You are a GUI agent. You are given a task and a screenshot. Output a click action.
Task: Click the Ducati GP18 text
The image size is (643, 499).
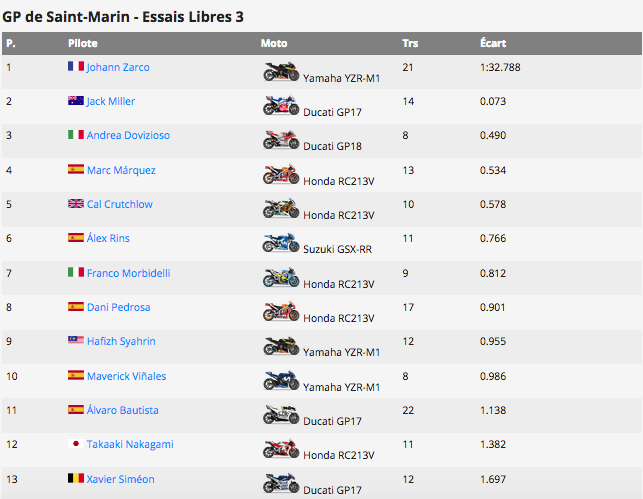click(333, 146)
